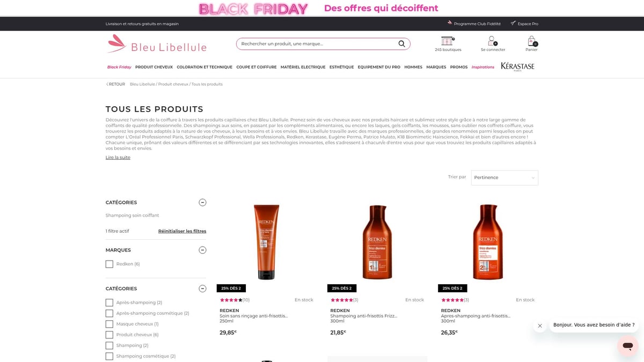This screenshot has width=644, height=362.
Task: Open the Panier shopping bag icon
Action: pyautogui.click(x=531, y=41)
